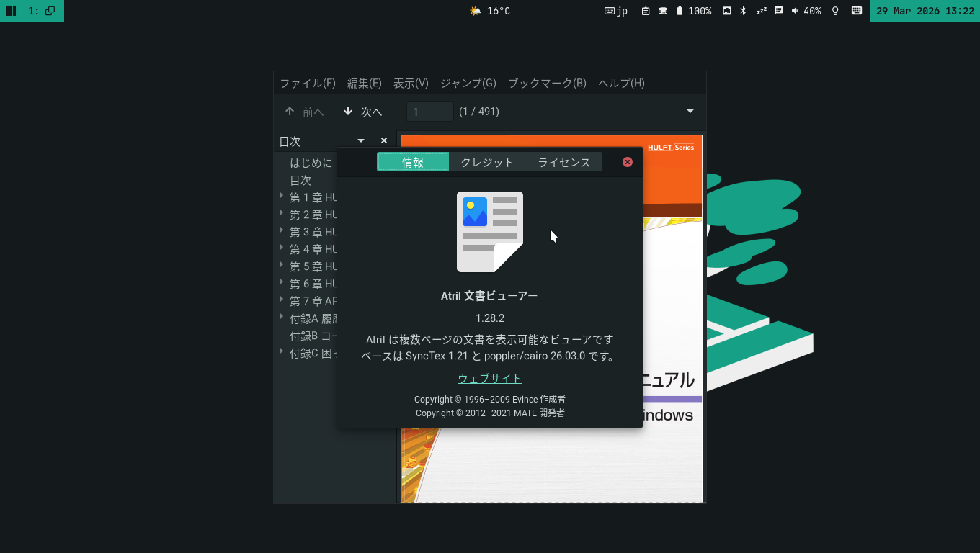Click the jp keyboard layout indicator
Viewport: 980px width, 553px height.
[x=616, y=11]
